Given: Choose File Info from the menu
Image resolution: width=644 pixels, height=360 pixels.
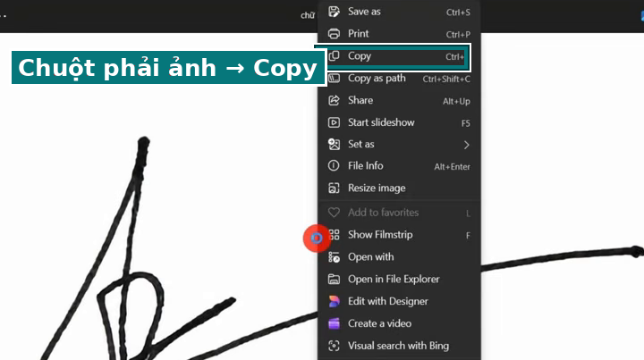Looking at the screenshot, I should click(399, 165).
